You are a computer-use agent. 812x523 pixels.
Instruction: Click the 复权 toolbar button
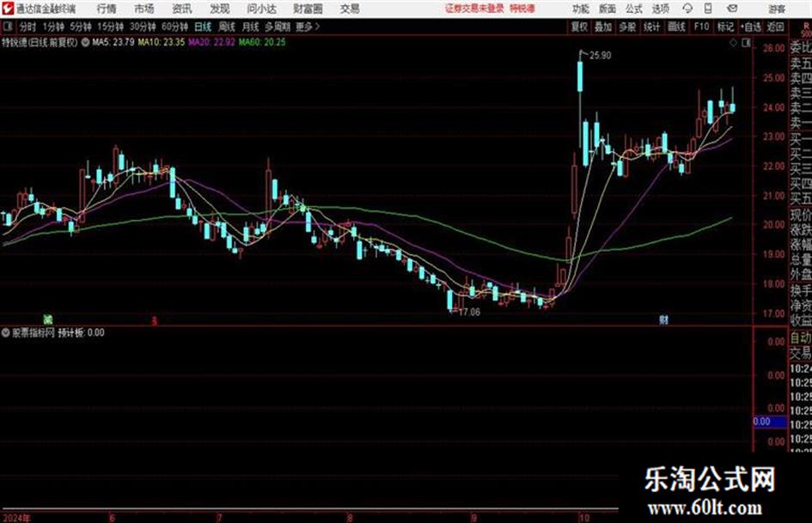(x=579, y=27)
